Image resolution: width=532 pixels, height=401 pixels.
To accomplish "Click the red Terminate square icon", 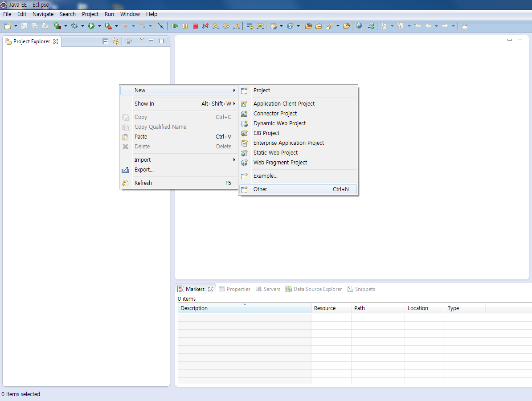I will click(195, 26).
